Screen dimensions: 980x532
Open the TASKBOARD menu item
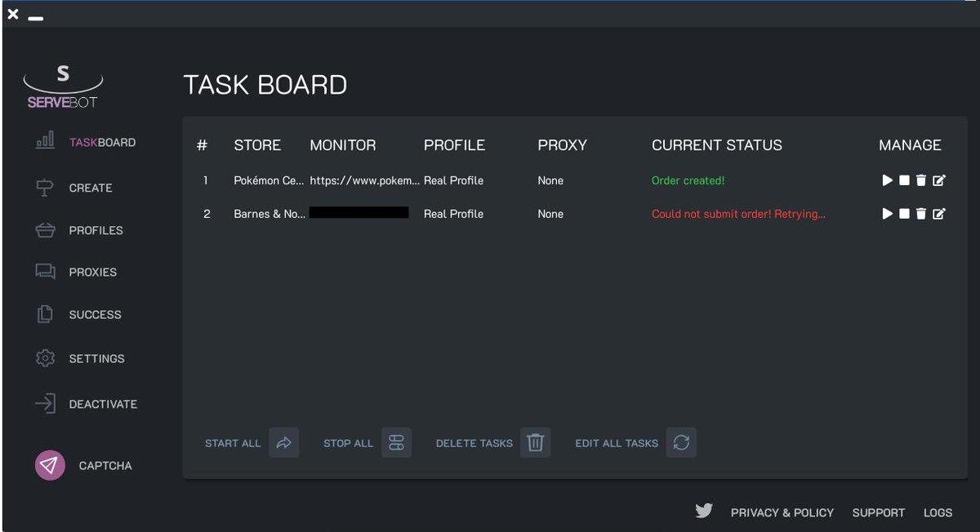click(102, 142)
